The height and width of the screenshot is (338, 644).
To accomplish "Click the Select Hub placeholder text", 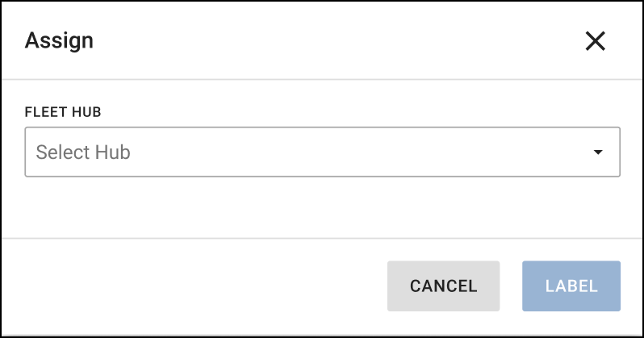I will pyautogui.click(x=83, y=152).
